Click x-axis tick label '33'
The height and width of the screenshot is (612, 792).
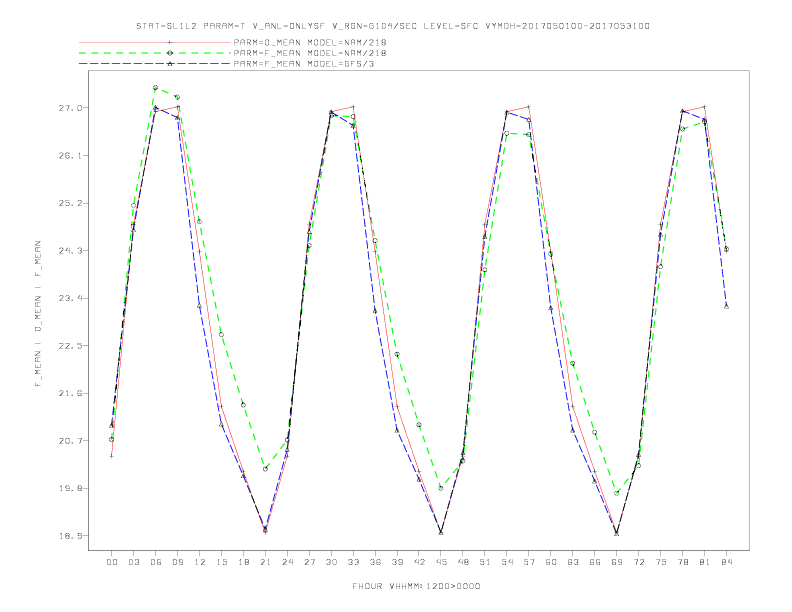coord(353,562)
